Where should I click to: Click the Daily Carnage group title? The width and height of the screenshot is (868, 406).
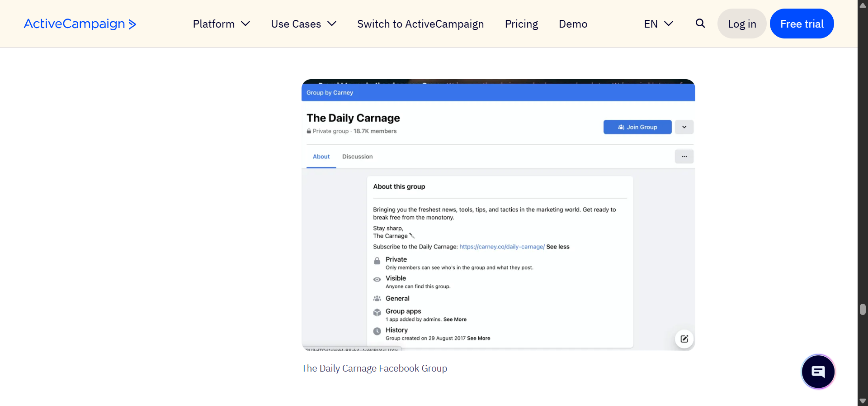pyautogui.click(x=353, y=118)
